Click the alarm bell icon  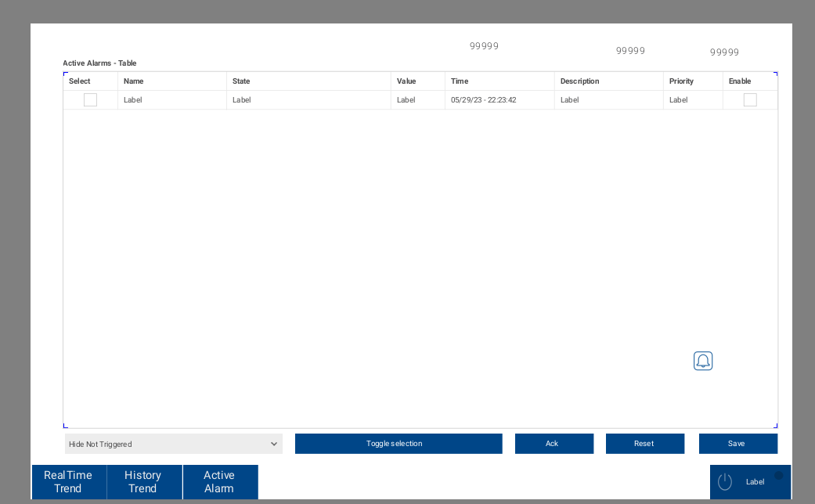[x=703, y=361]
